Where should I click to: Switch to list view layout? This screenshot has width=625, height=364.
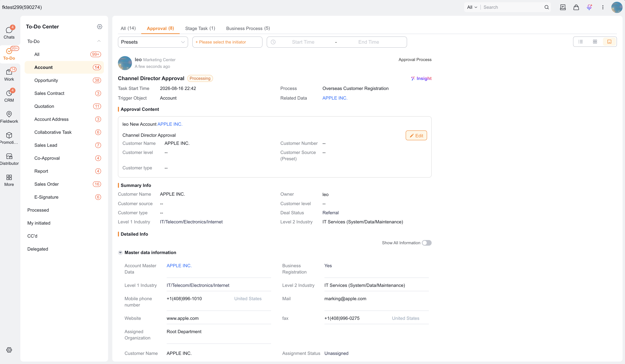tap(581, 42)
